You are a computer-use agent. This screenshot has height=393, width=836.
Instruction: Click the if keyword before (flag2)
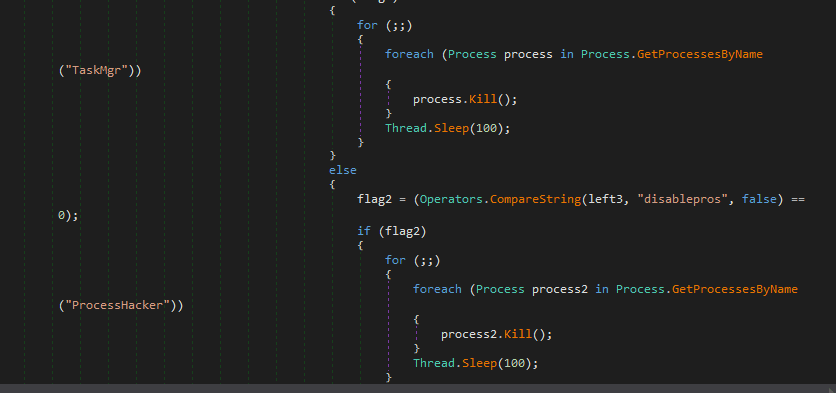click(364, 231)
